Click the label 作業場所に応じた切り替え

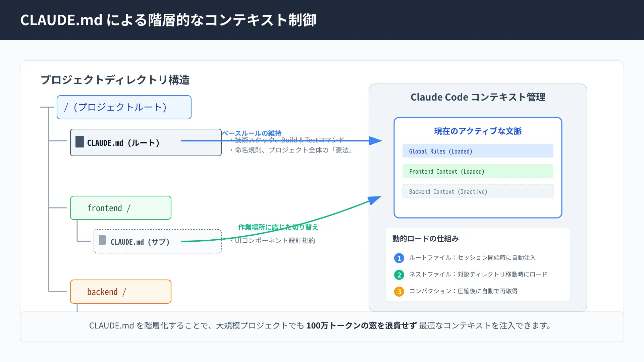(278, 227)
